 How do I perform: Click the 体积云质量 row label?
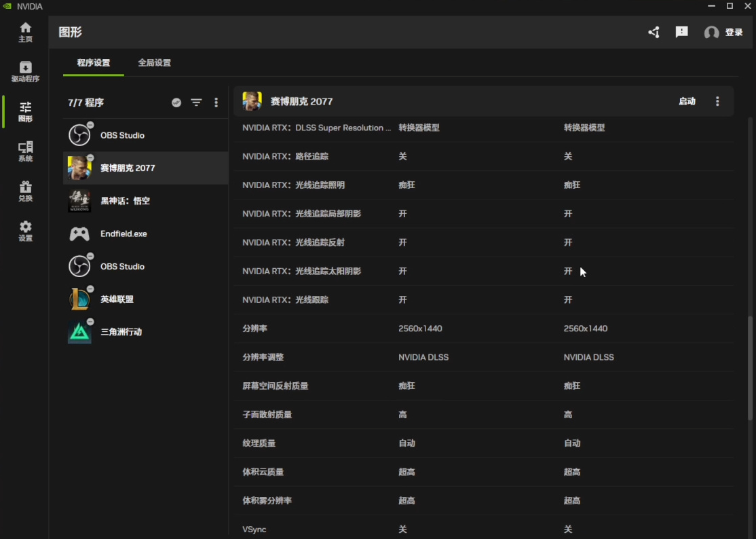(x=263, y=472)
